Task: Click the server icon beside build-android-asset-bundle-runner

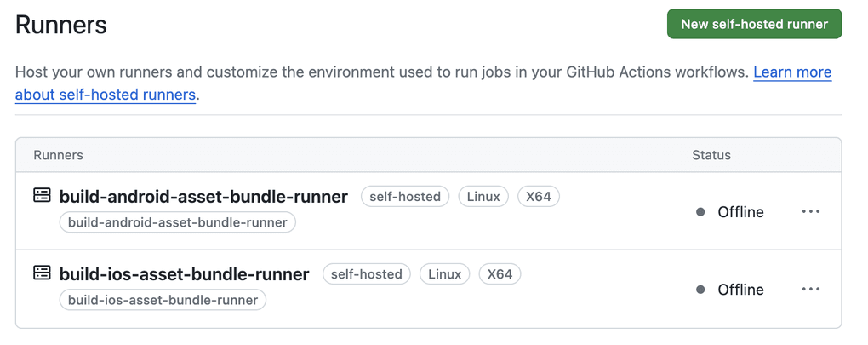Action: 42,196
